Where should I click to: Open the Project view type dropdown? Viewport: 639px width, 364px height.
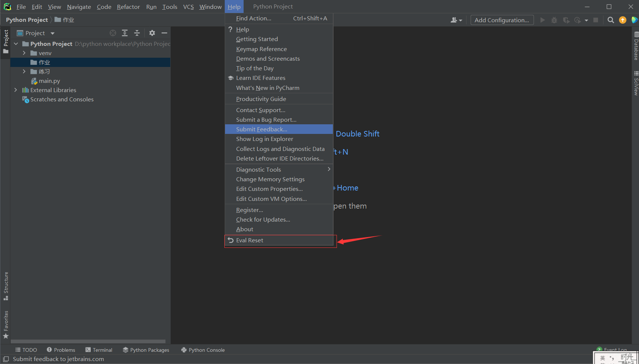(x=53, y=33)
